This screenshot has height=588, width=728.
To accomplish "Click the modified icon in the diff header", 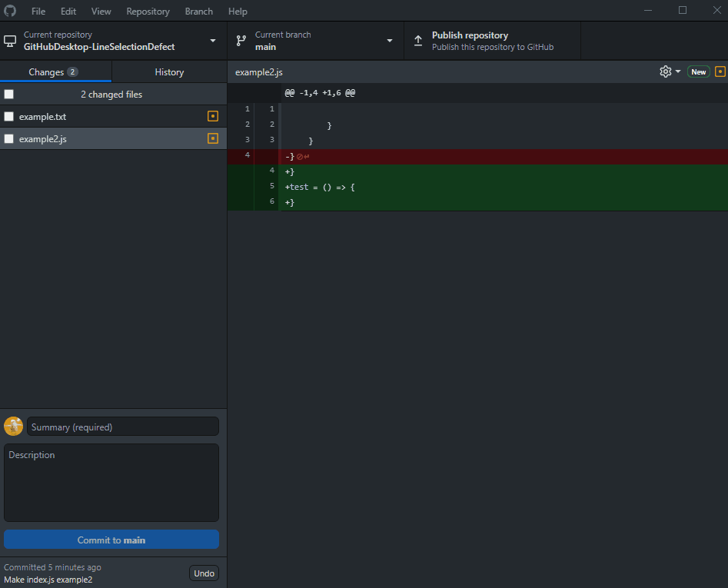I will click(x=720, y=71).
